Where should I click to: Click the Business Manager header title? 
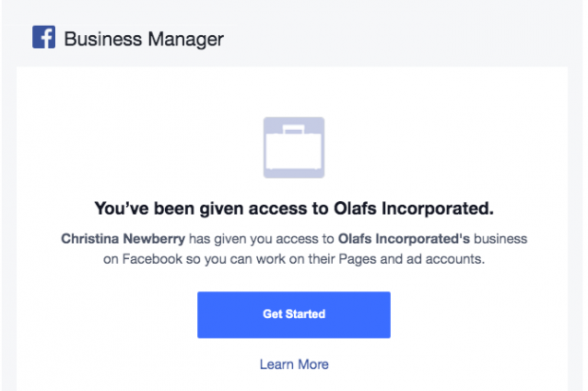point(143,39)
